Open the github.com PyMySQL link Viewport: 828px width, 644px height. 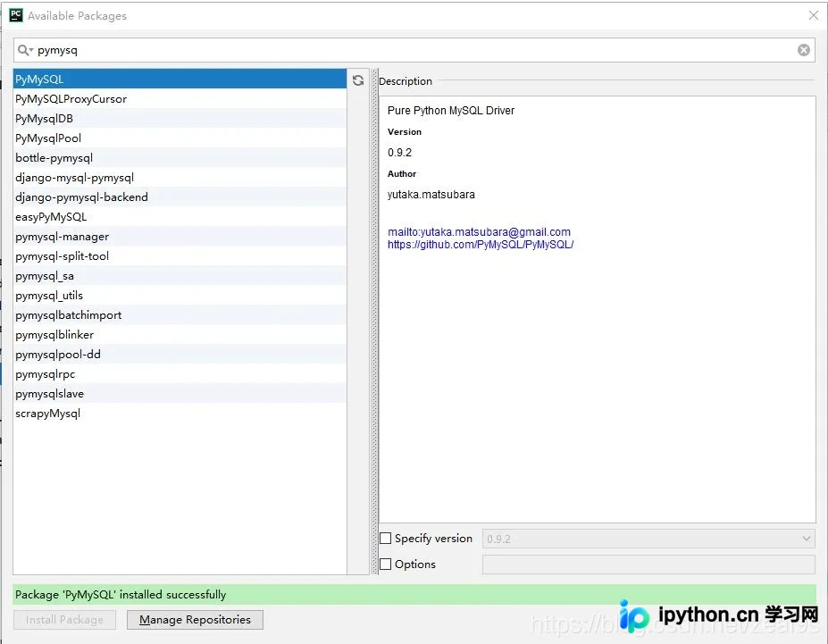pos(481,245)
